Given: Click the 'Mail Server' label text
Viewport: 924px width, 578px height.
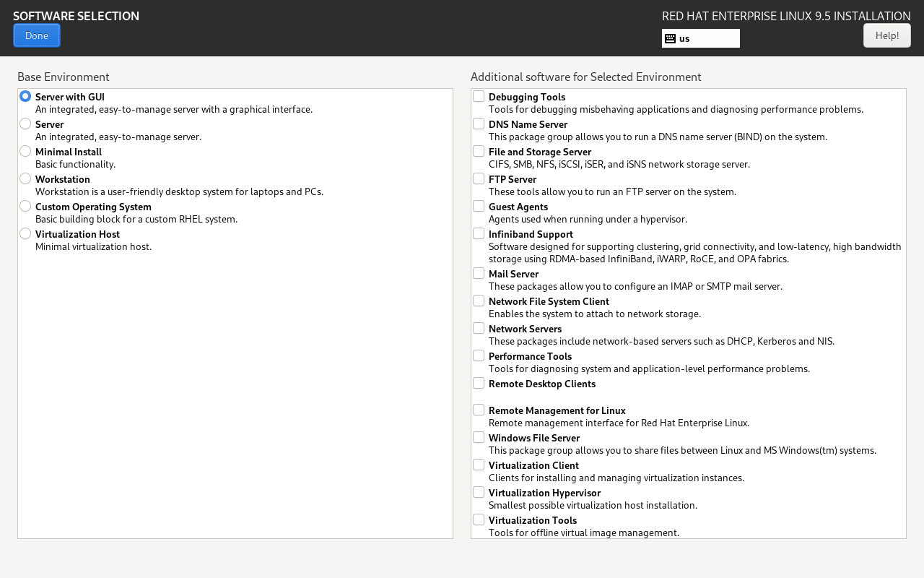Looking at the screenshot, I should click(513, 274).
